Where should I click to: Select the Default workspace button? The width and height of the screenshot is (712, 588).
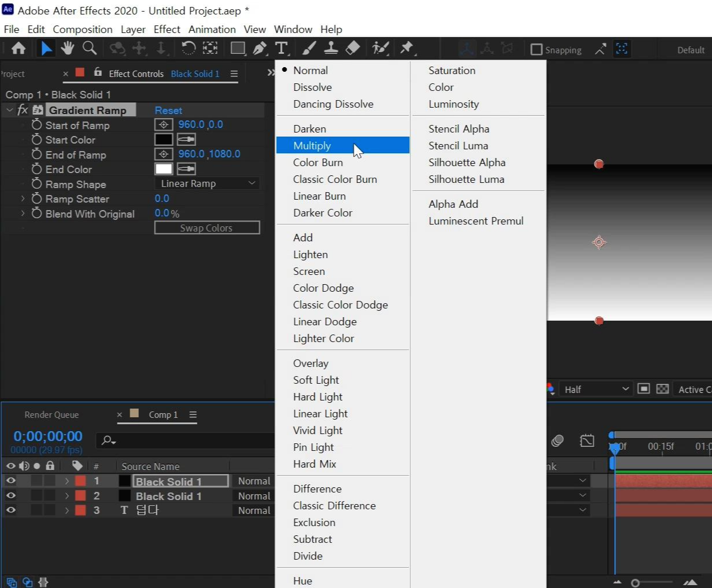[691, 50]
